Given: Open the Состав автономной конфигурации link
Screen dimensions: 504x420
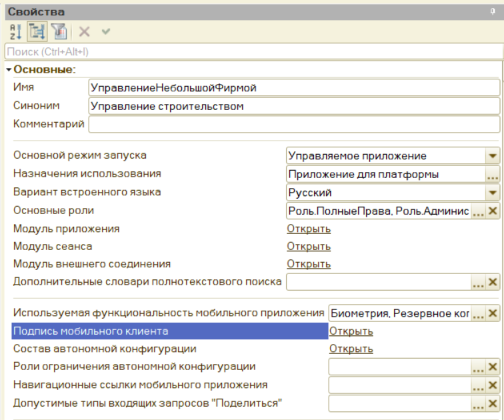Looking at the screenshot, I should click(351, 349).
